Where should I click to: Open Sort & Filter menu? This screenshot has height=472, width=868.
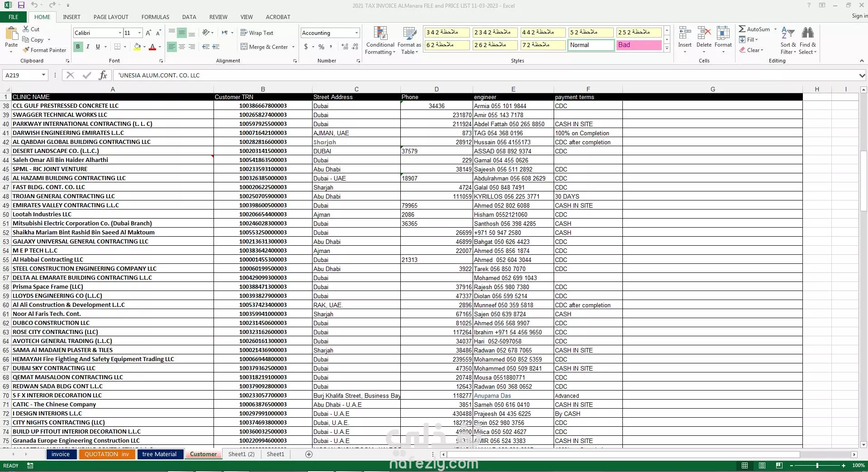pyautogui.click(x=788, y=40)
